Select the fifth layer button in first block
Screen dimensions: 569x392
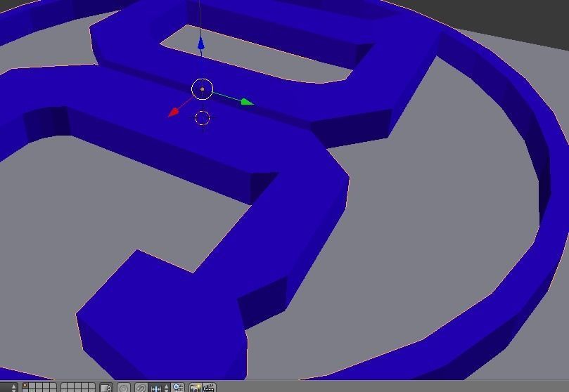coord(53,386)
